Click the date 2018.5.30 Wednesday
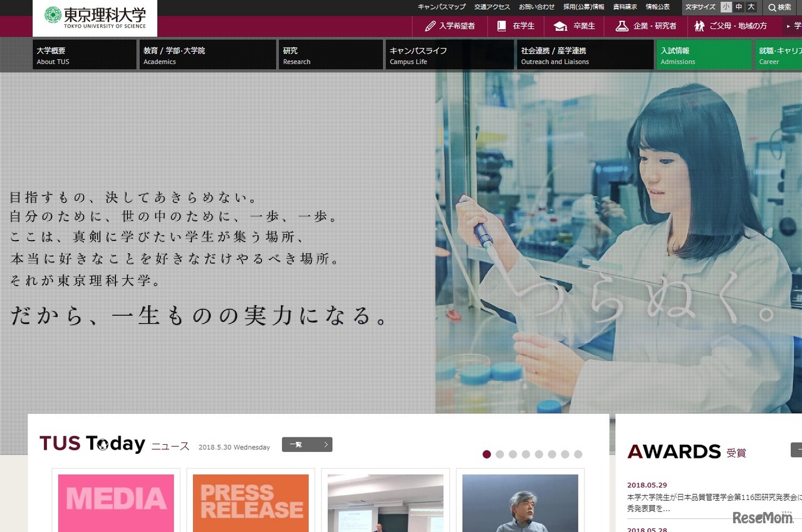This screenshot has height=532, width=802. click(x=234, y=447)
